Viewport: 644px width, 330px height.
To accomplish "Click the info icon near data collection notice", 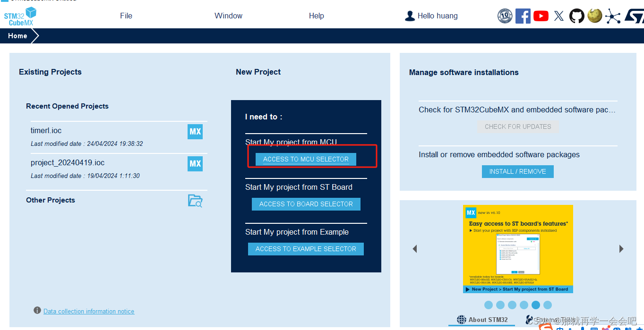I will pos(37,311).
